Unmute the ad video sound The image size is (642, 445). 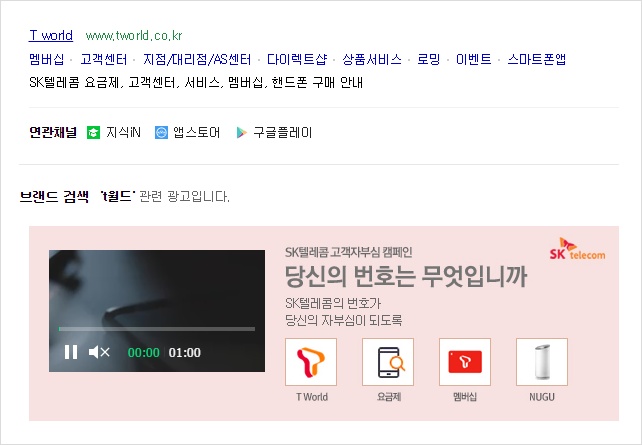99,352
